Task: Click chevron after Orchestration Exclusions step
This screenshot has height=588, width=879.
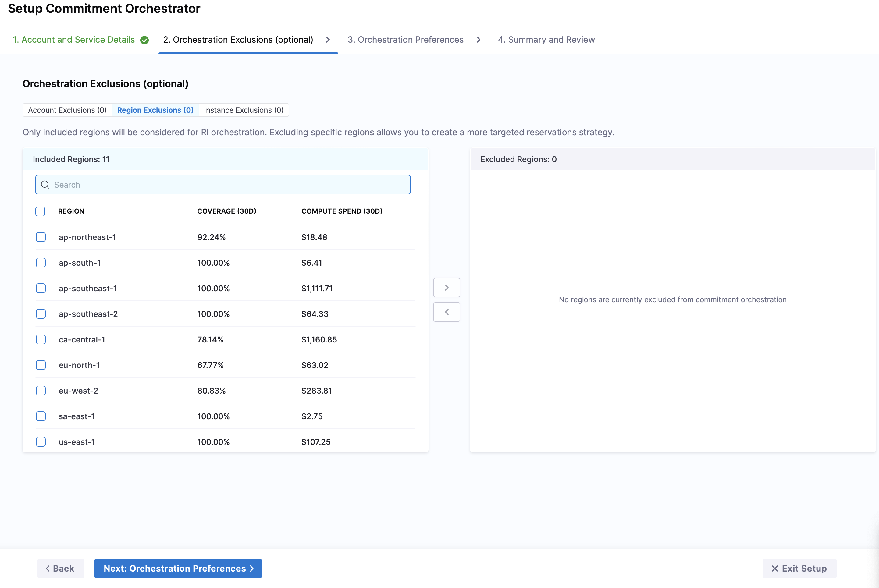Action: pyautogui.click(x=328, y=40)
